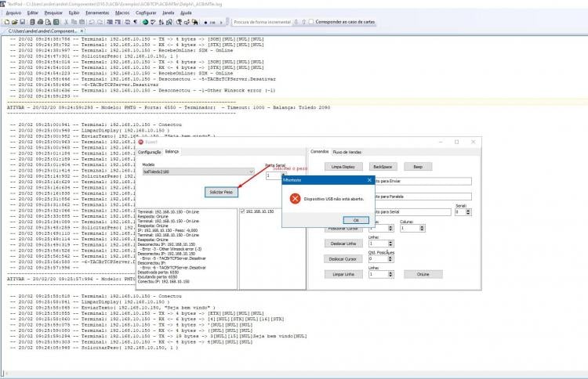The width and height of the screenshot is (588, 379).
Task: Click the Deslocar Cursor button
Action: (343, 258)
